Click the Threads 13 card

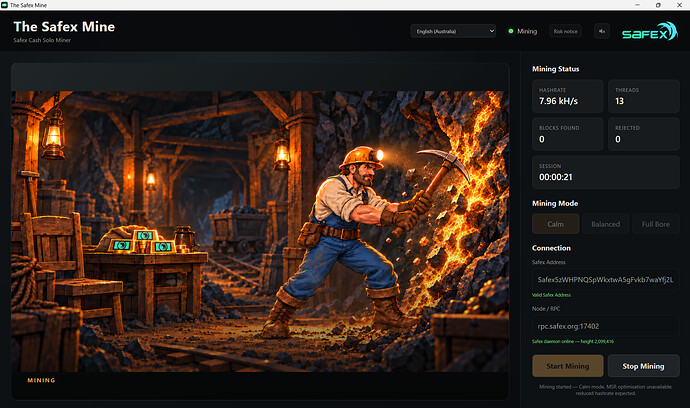point(643,96)
